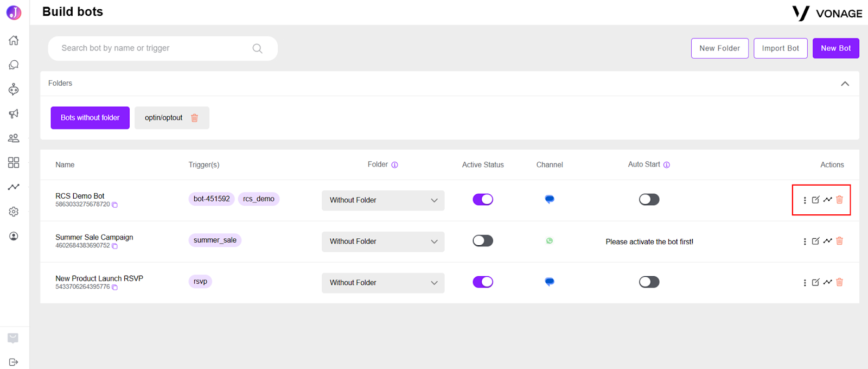This screenshot has width=868, height=369.
Task: View analytics for Summer Sale Campaign bot
Action: pyautogui.click(x=827, y=241)
